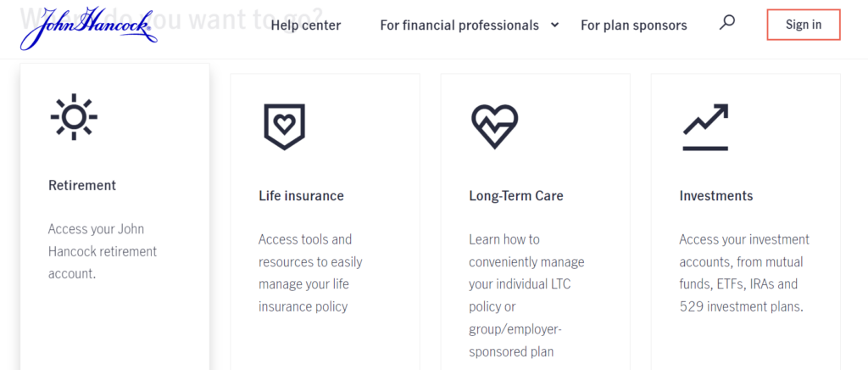Image resolution: width=868 pixels, height=370 pixels.
Task: Select the Life insurance shield heart icon
Action: (x=284, y=126)
